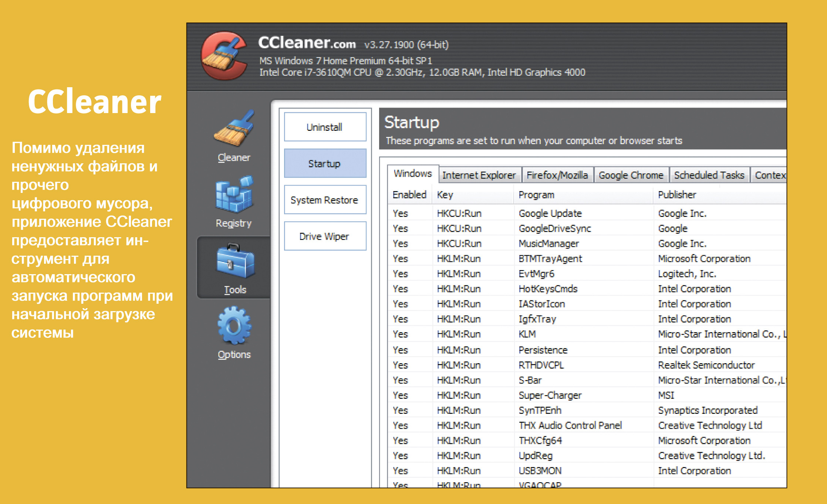This screenshot has height=504, width=827.
Task: Select the GoogleDriveSync startup entry
Action: point(555,229)
